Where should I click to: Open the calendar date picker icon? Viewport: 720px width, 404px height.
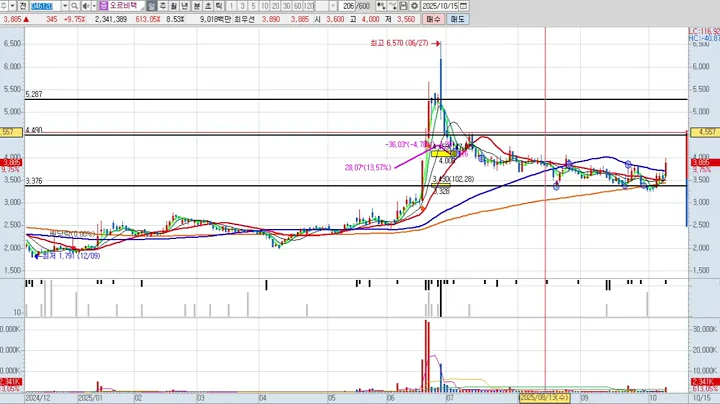463,6
